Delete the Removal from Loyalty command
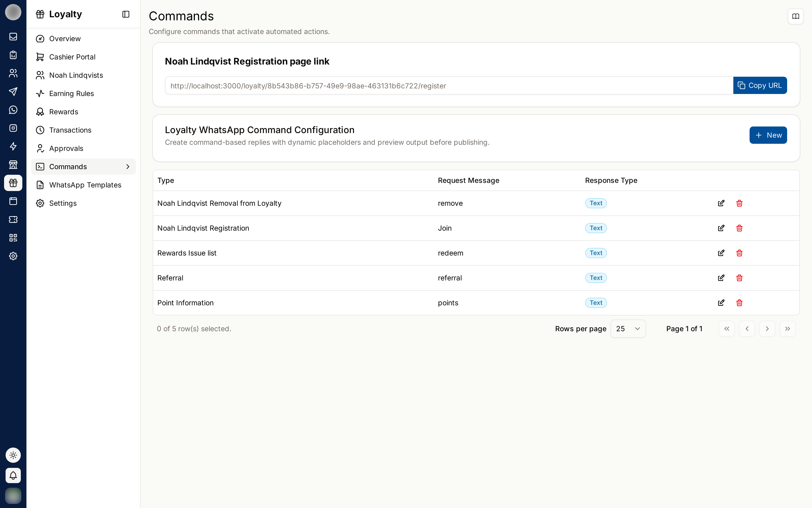The height and width of the screenshot is (508, 812). [x=739, y=203]
